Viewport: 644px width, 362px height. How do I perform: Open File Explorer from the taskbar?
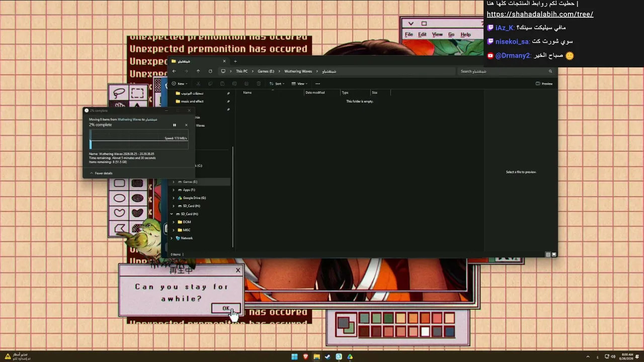[316, 357]
